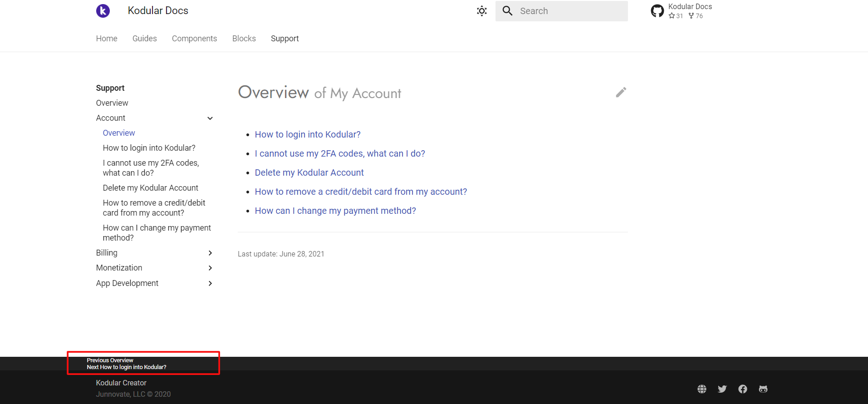Open the GitHub cat icon in footer
The image size is (868, 404).
tap(763, 389)
